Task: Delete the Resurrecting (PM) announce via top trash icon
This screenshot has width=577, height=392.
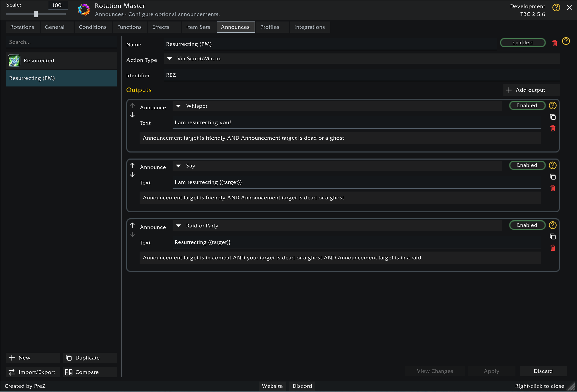Action: point(555,43)
